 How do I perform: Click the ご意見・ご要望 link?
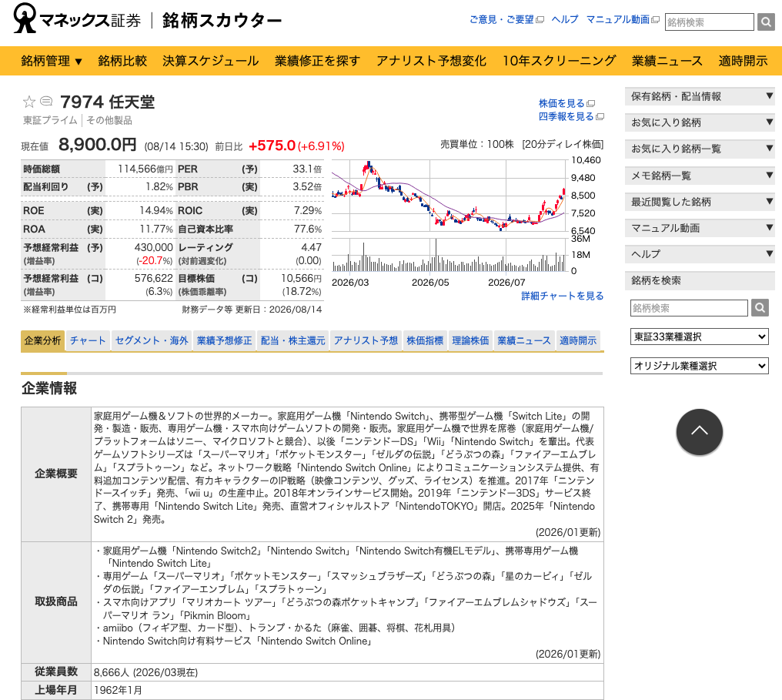(x=502, y=20)
